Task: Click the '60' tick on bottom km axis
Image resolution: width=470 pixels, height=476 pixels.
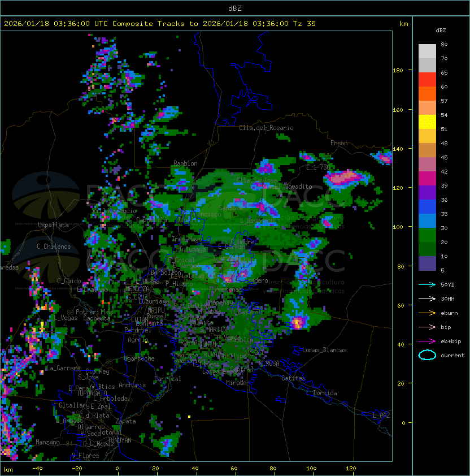Action: (x=234, y=469)
